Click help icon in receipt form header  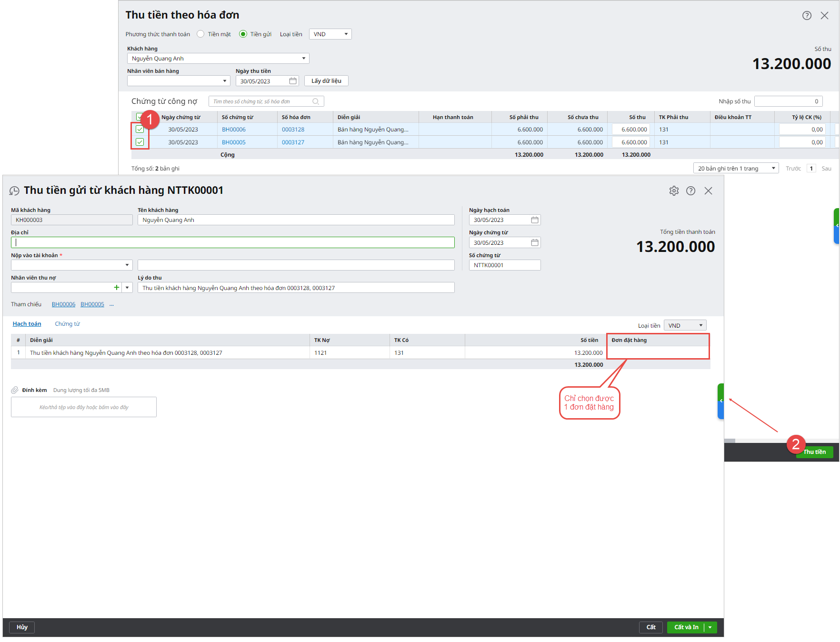click(x=690, y=191)
